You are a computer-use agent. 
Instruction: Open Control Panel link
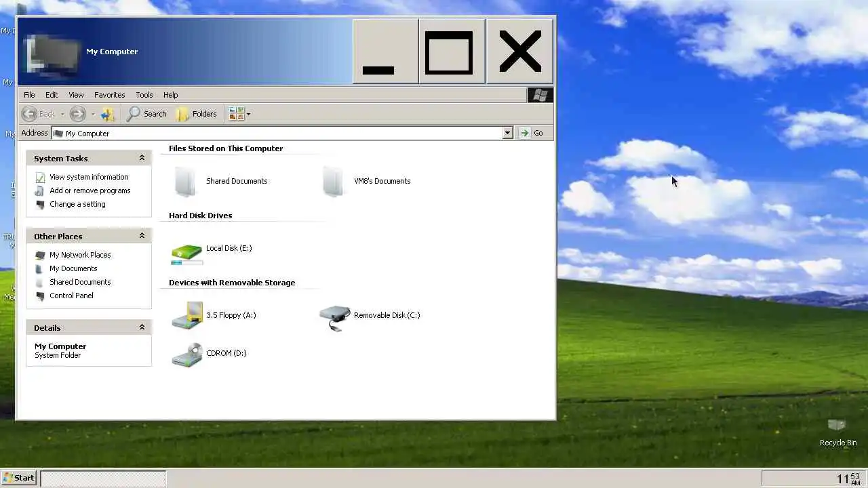coord(71,296)
